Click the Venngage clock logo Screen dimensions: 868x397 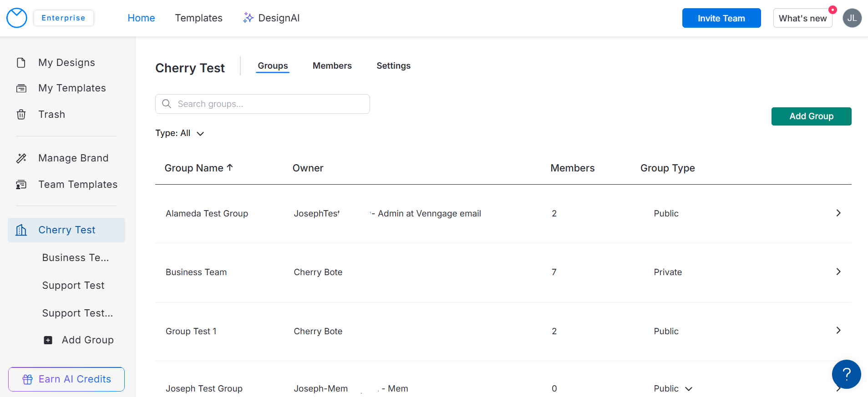click(x=17, y=18)
